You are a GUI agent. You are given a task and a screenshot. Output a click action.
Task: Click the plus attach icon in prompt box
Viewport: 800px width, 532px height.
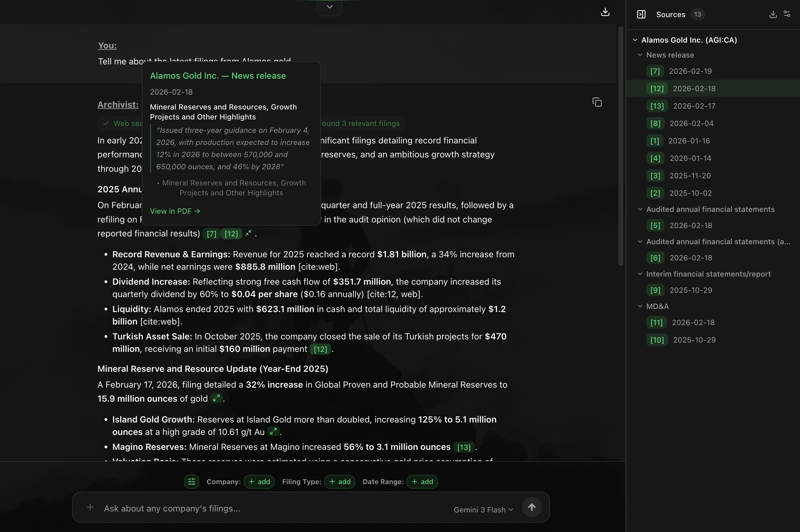tap(90, 507)
